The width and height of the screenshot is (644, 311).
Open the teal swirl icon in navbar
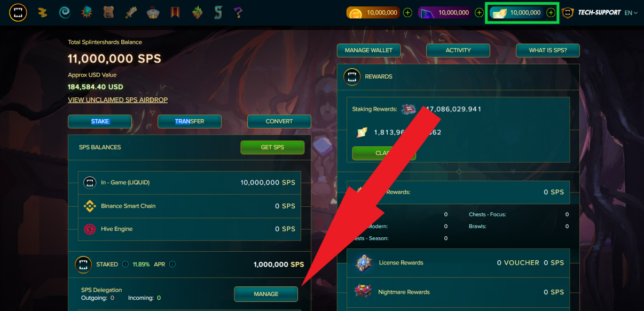pos(65,12)
